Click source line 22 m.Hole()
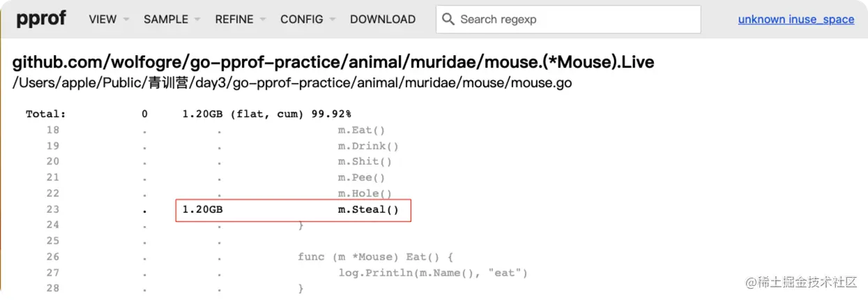This screenshot has height=300, width=868. 365,193
